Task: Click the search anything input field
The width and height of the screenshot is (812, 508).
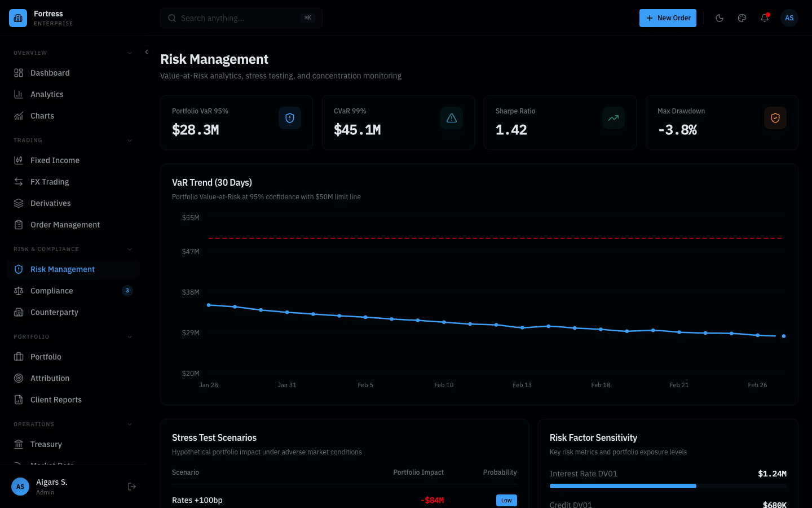Action: [241, 18]
